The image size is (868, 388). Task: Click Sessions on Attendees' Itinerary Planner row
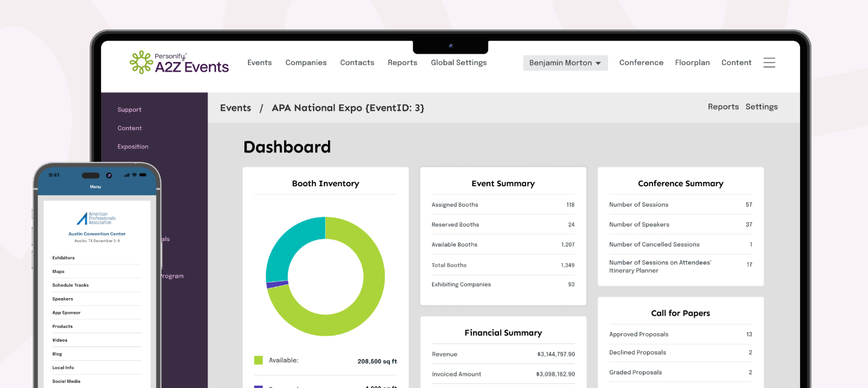point(680,266)
